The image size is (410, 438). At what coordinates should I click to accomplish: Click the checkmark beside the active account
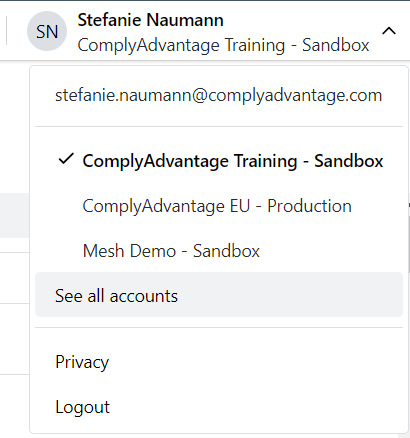coord(66,159)
